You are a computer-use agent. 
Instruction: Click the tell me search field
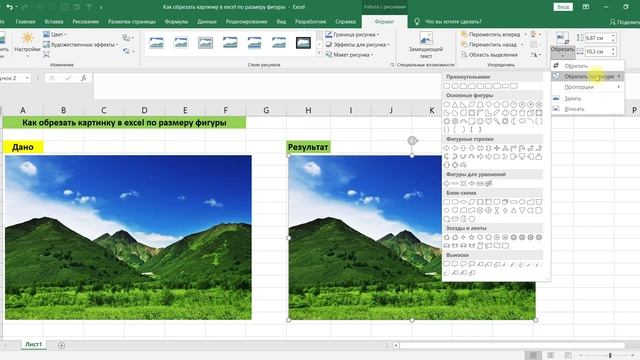[453, 22]
